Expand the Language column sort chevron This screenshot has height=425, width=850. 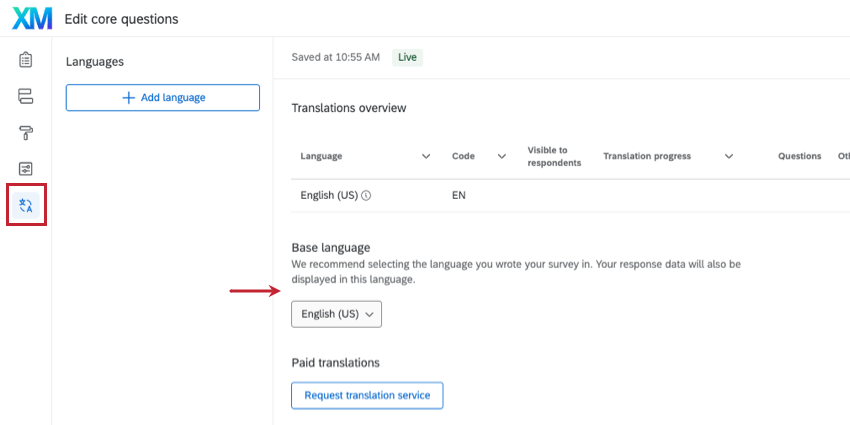[x=426, y=157]
